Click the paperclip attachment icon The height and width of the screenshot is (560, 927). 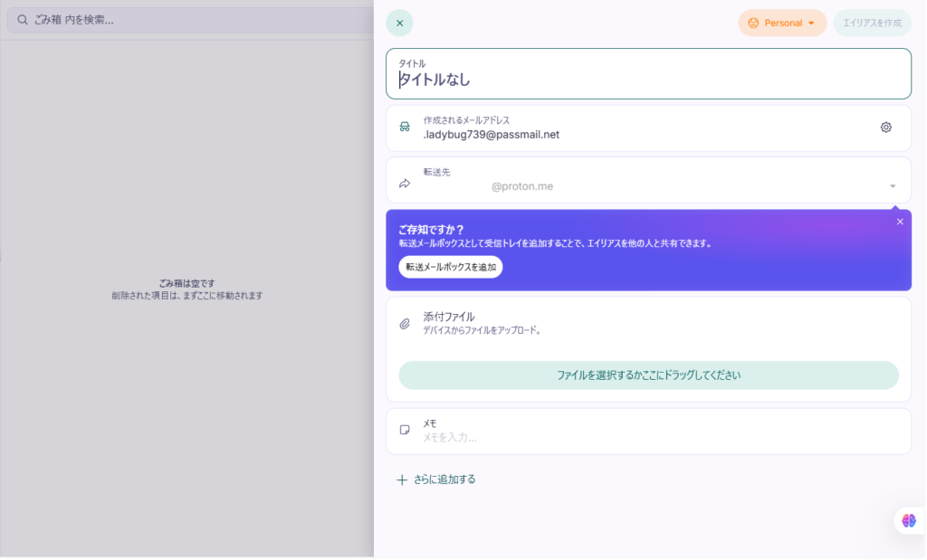(405, 324)
